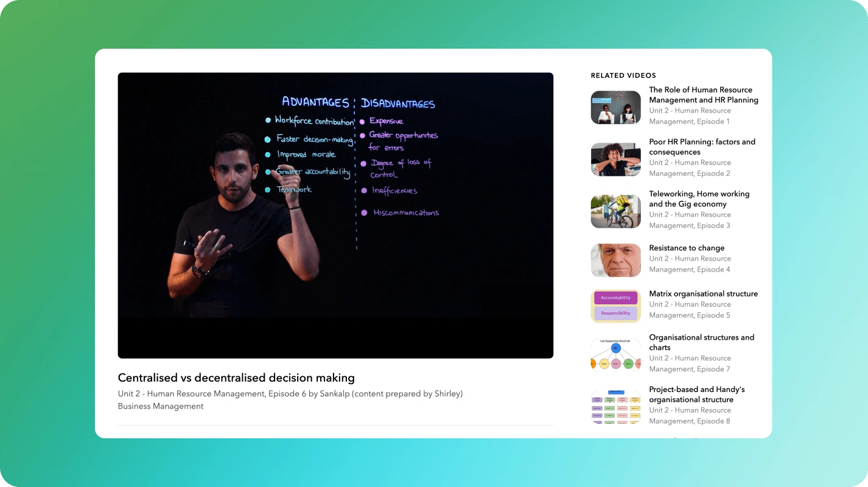Open 'Teleworking, Home working and the Gig economy' link

tap(699, 199)
